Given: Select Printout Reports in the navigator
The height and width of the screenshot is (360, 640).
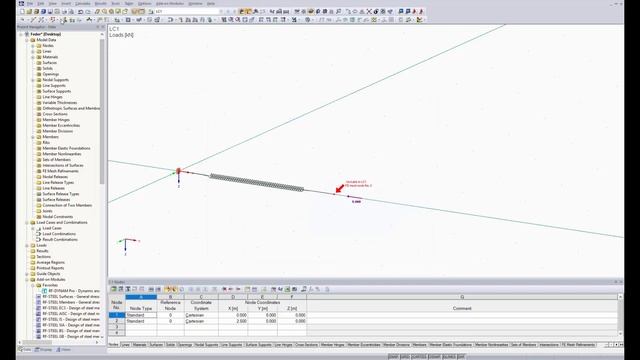Looking at the screenshot, I should [50, 268].
